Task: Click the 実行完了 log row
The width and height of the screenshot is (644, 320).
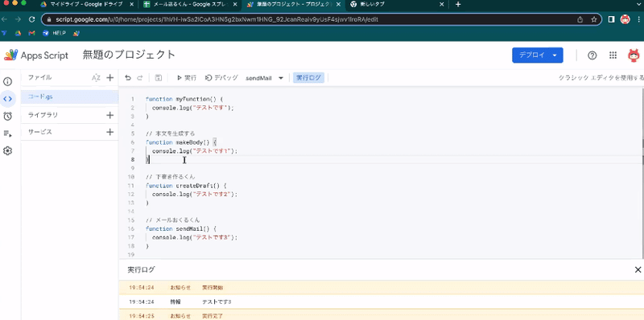Action: [381, 315]
